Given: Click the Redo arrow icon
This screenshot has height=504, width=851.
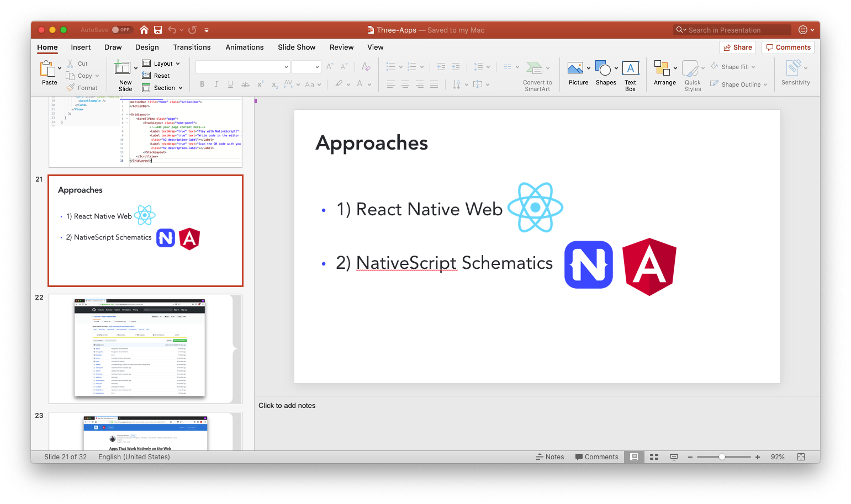Looking at the screenshot, I should pyautogui.click(x=192, y=30).
